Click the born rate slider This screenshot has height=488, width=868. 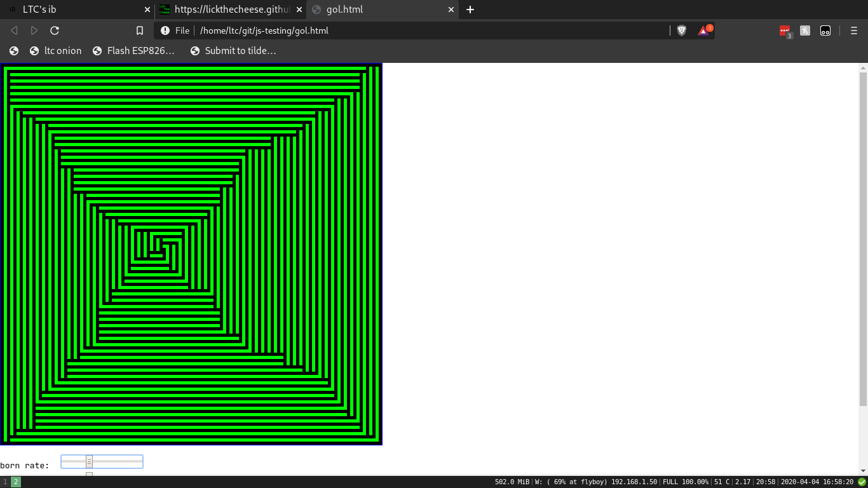pyautogui.click(x=102, y=462)
